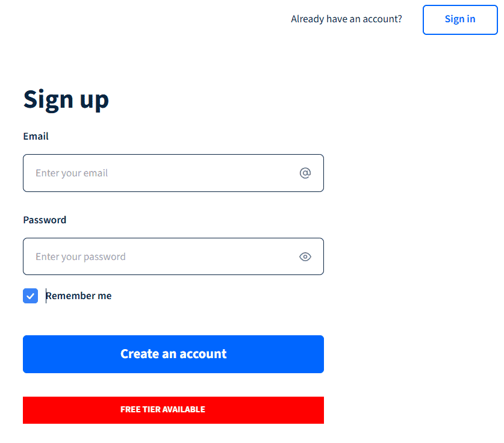Click the Remember me label text
The height and width of the screenshot is (443, 504).
tap(78, 296)
